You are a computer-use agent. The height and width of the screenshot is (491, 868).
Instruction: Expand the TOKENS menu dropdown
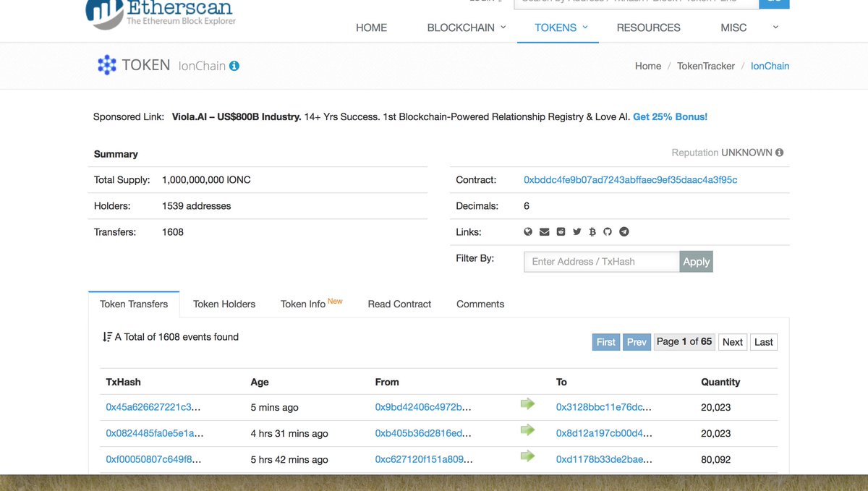(x=561, y=27)
